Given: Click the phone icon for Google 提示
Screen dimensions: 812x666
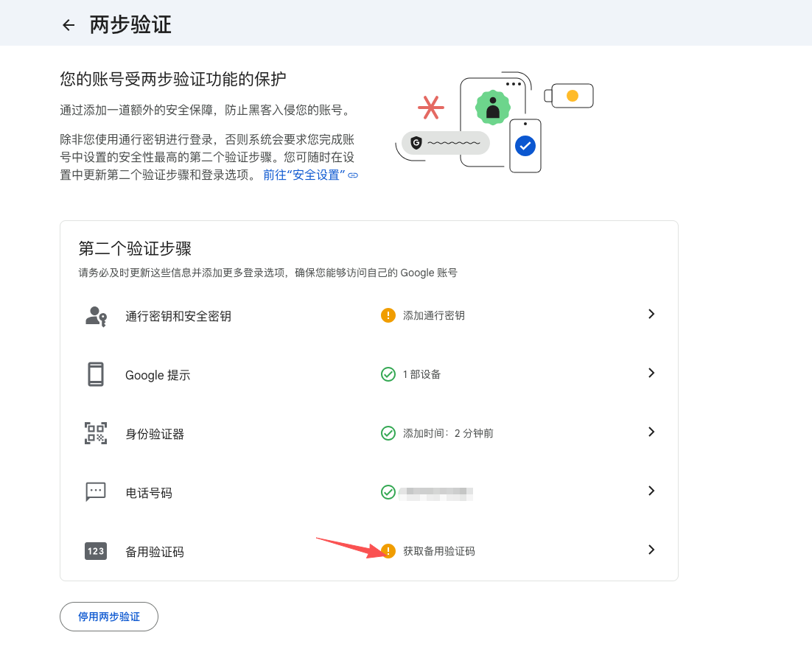Looking at the screenshot, I should point(96,374).
